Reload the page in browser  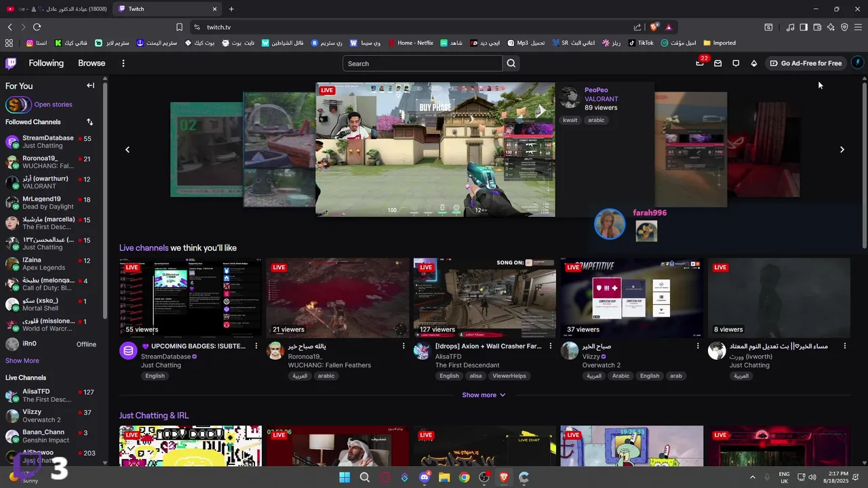tap(37, 27)
